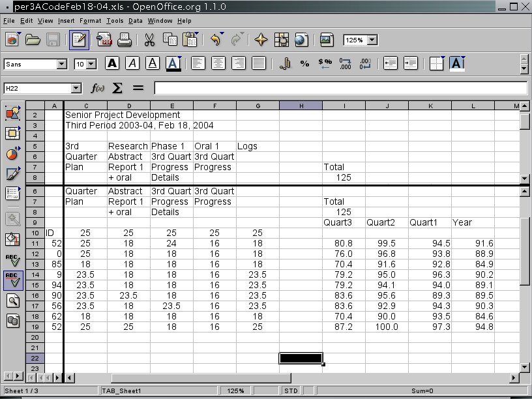Apply percent number format
This screenshot has height=399, width=532.
pos(304,63)
